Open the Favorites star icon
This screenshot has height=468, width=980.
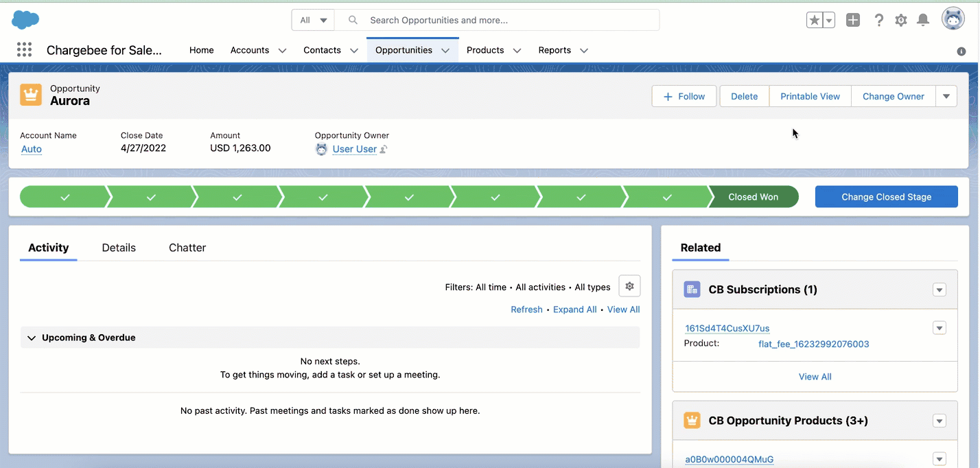coord(814,21)
